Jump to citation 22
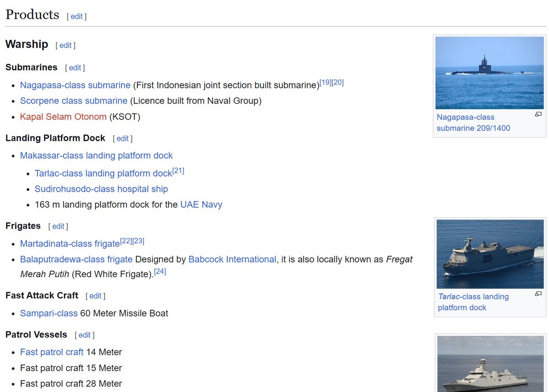The width and height of the screenshot is (549, 392). [126, 241]
